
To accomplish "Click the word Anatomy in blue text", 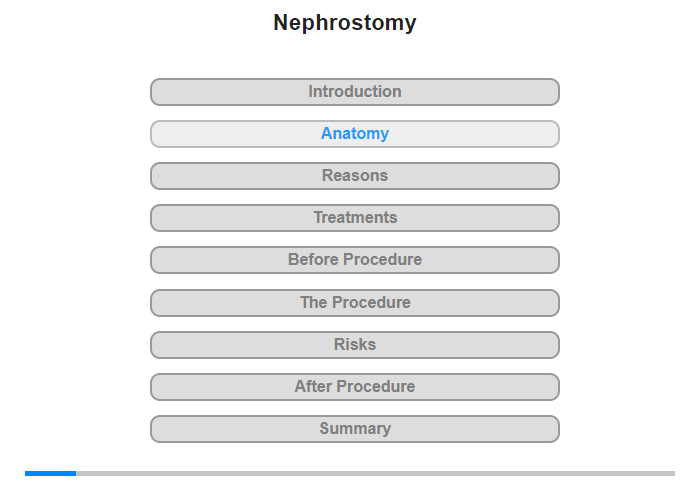I will click(355, 134).
